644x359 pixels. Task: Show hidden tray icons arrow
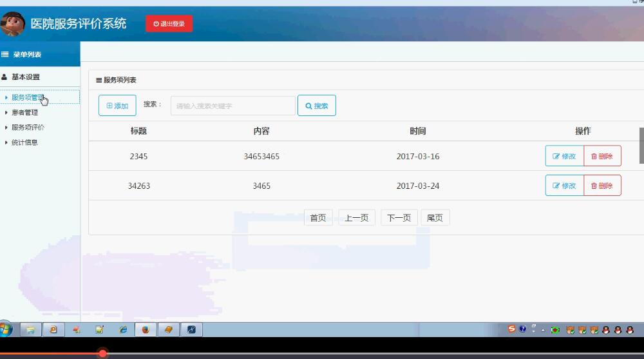543,330
